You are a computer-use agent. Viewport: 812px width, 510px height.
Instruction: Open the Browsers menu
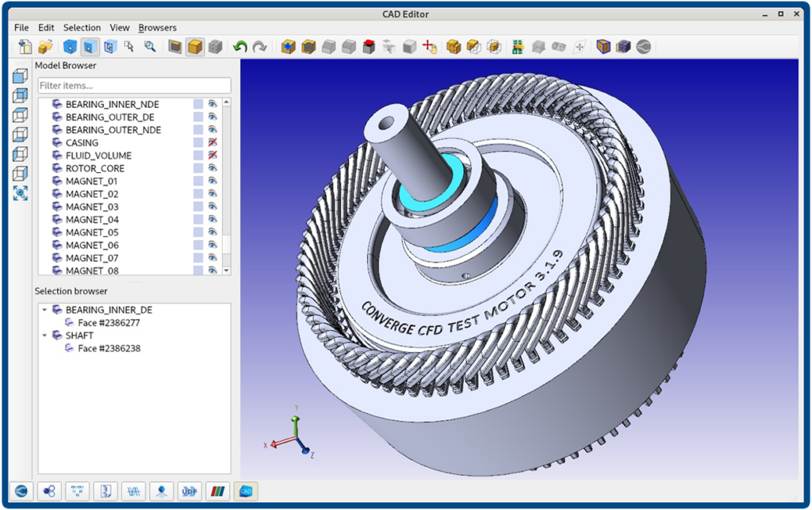pos(157,28)
